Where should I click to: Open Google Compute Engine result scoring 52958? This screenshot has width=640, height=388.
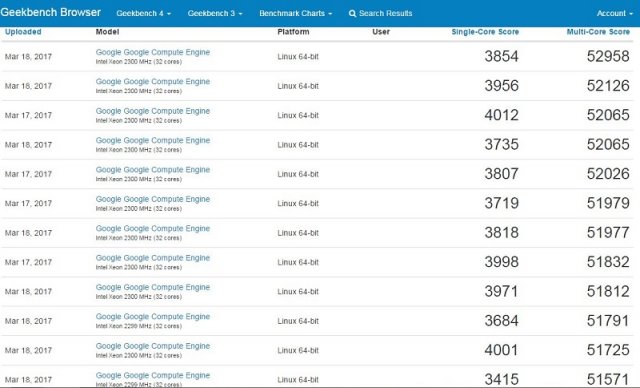click(x=153, y=52)
